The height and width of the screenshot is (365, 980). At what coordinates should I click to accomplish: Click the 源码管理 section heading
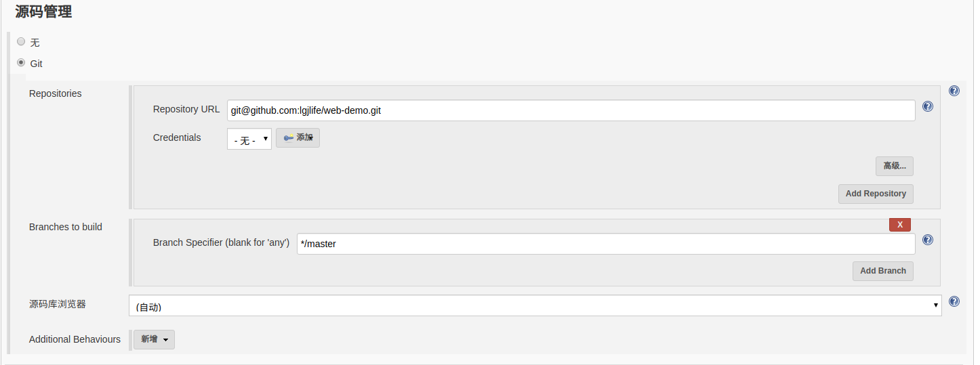[43, 12]
